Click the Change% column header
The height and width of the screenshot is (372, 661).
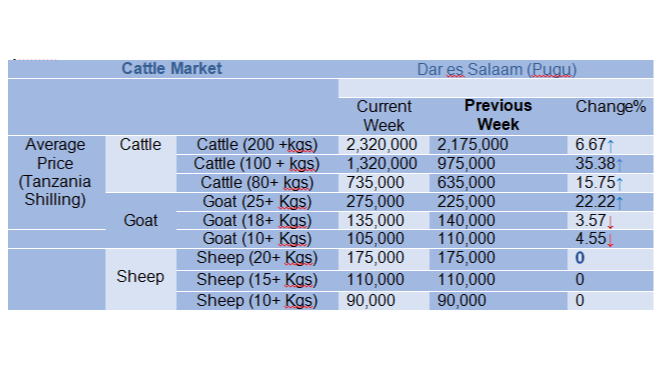click(610, 107)
